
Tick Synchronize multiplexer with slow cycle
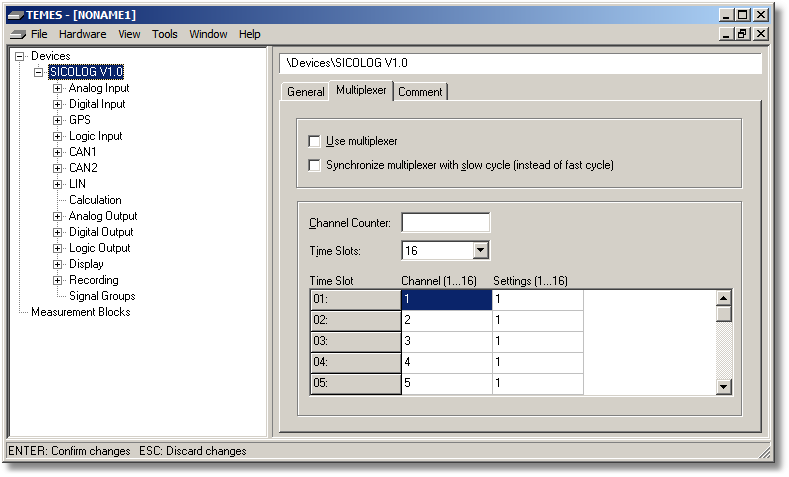[x=314, y=165]
